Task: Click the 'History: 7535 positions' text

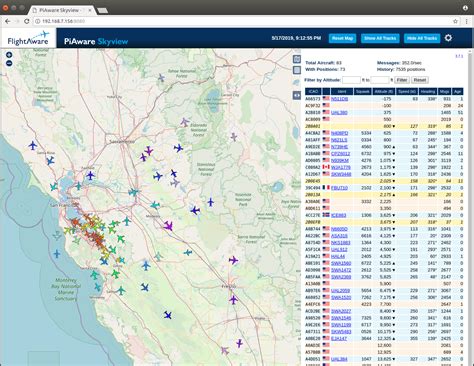Action: 401,69
